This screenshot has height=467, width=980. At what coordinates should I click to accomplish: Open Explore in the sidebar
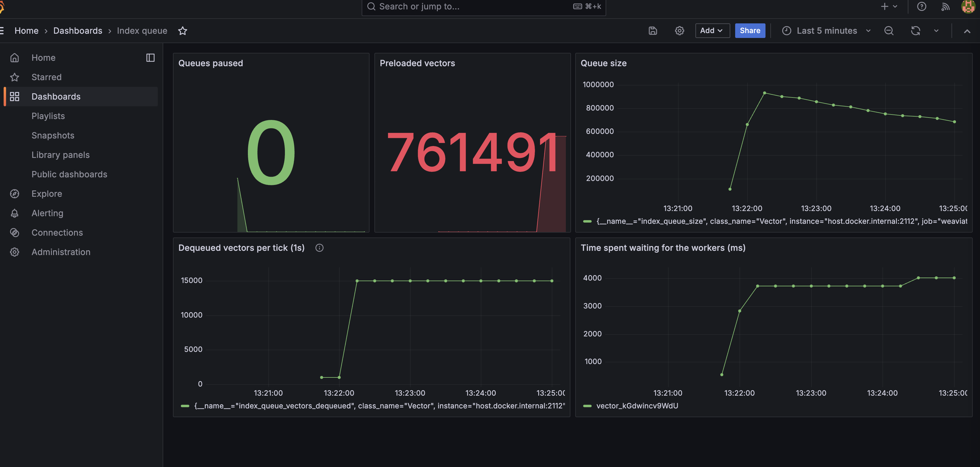coord(47,193)
